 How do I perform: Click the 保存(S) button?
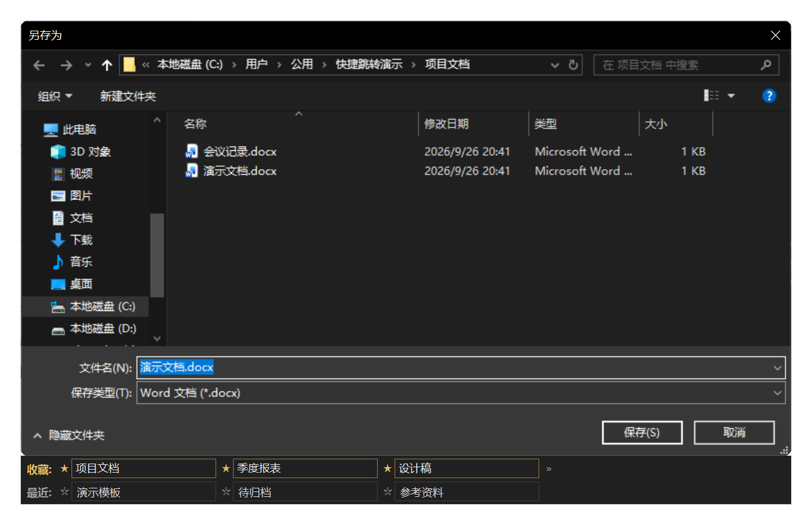[x=642, y=432]
